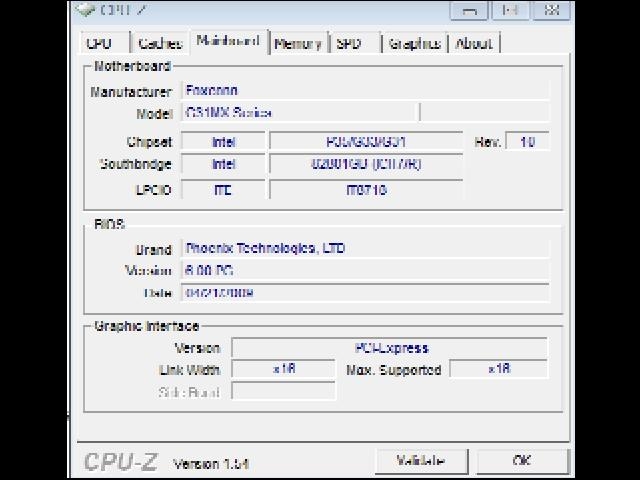Minimize the CPU-Z window
Screen dimensions: 640x480
[x=469, y=10]
